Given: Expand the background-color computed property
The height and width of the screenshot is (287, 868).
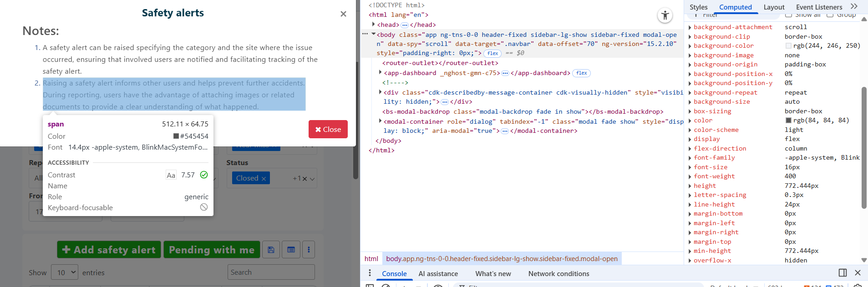Looking at the screenshot, I should (x=690, y=46).
